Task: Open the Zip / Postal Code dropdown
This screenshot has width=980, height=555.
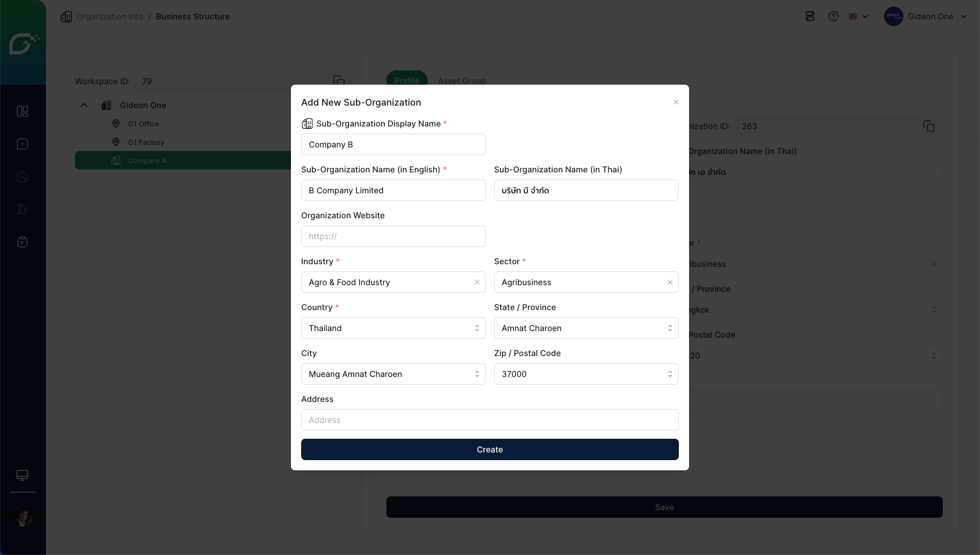Action: 586,374
